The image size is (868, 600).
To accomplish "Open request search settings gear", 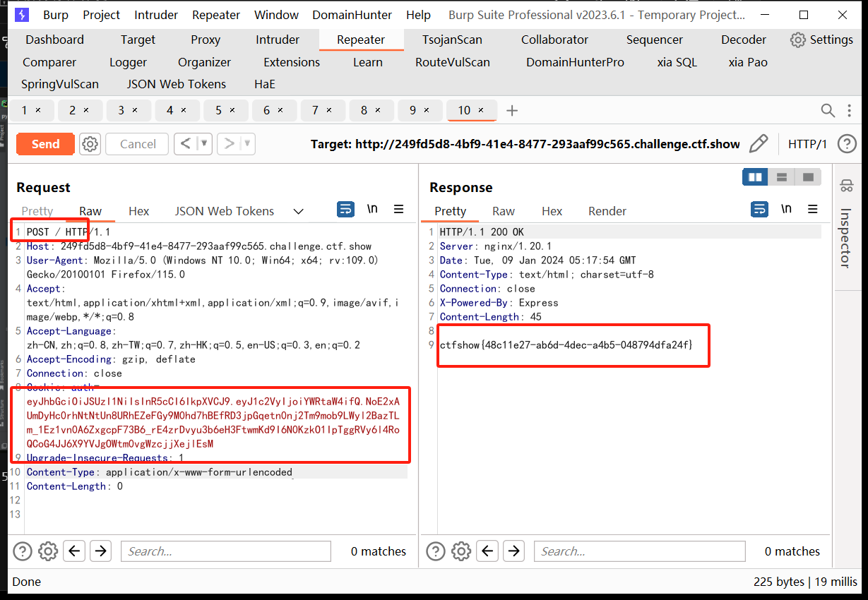I will click(48, 551).
